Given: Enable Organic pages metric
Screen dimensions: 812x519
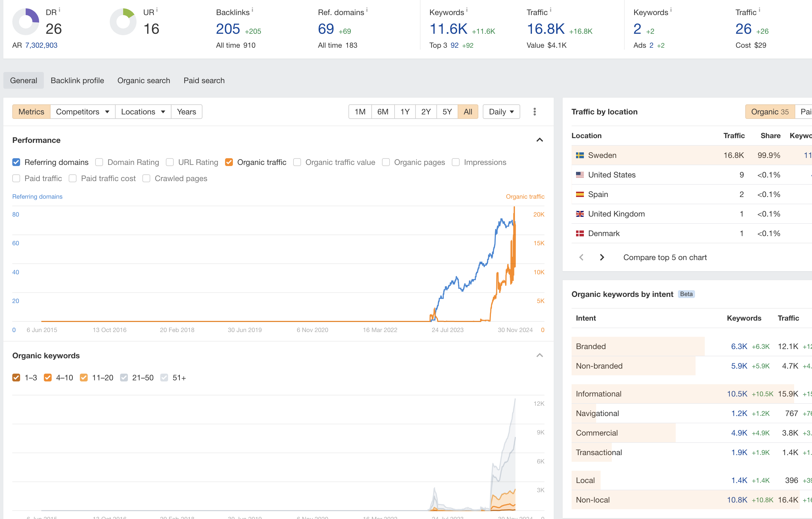Looking at the screenshot, I should point(386,162).
